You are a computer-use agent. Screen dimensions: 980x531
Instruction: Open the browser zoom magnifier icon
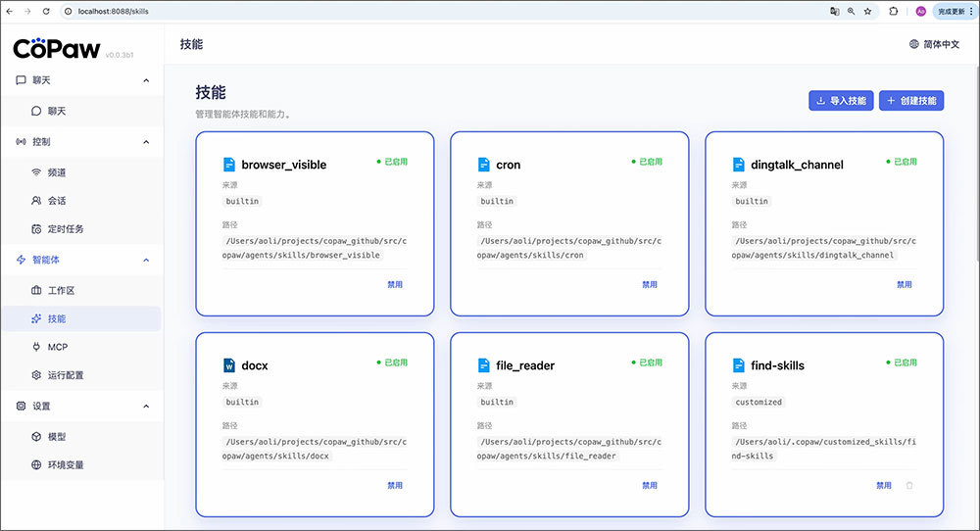click(852, 11)
